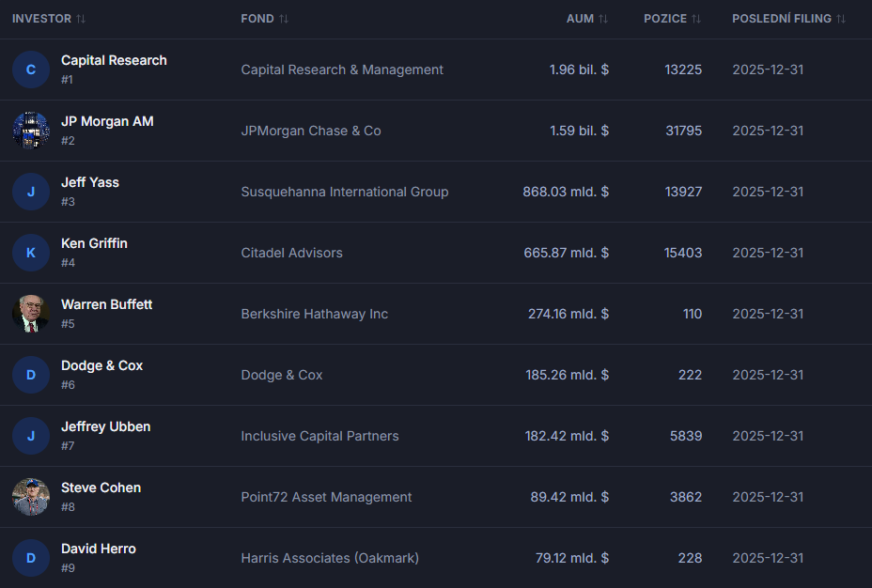Open Warren Buffett investor name link
The image size is (872, 588).
click(106, 304)
